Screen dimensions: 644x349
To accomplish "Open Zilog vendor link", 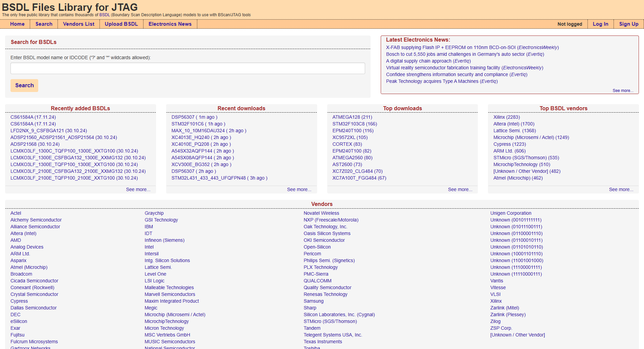I will 495,321.
